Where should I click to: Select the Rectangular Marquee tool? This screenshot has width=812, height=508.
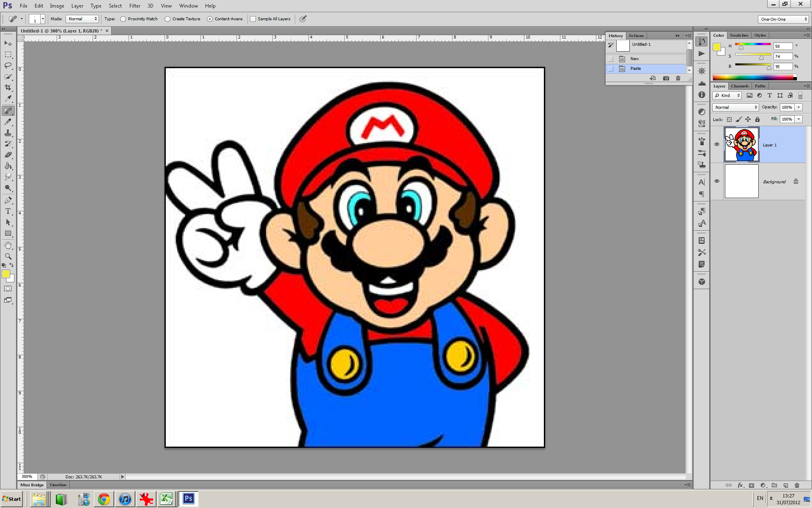point(8,55)
